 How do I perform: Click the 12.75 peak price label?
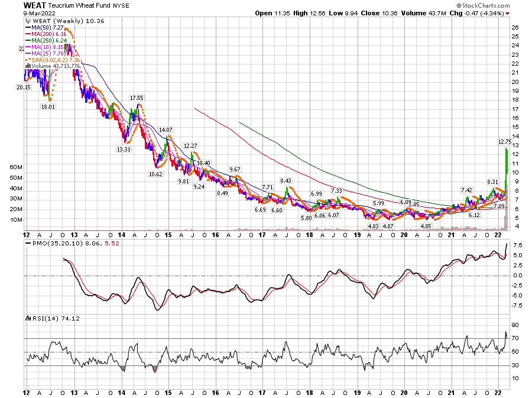(504, 141)
